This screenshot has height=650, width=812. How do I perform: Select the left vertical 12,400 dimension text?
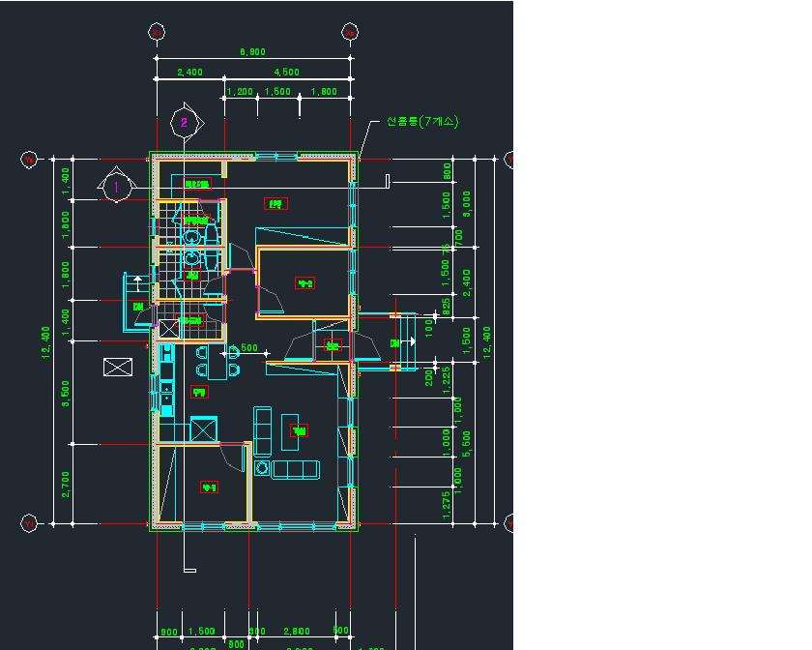pyautogui.click(x=45, y=340)
